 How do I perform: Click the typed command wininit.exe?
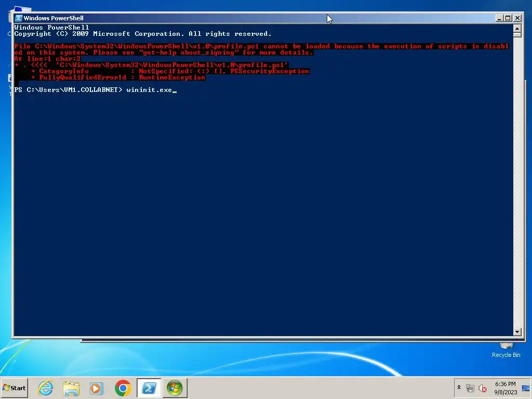[149, 89]
